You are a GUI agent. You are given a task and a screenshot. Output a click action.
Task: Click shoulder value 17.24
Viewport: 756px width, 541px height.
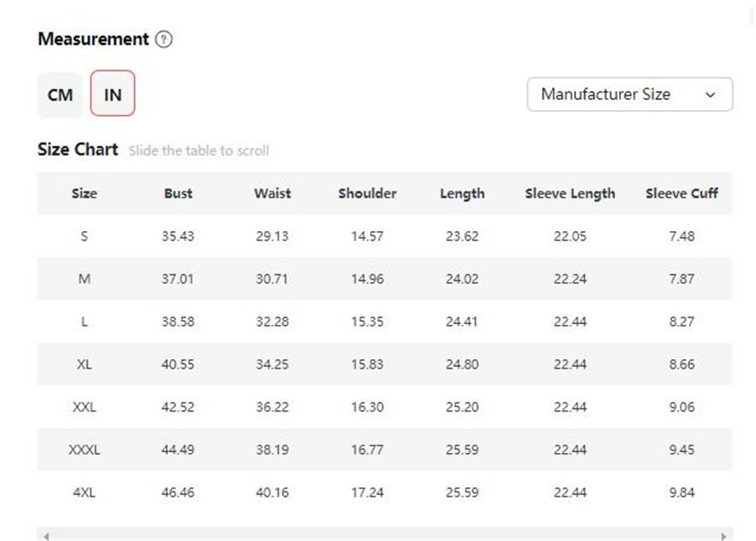(367, 492)
